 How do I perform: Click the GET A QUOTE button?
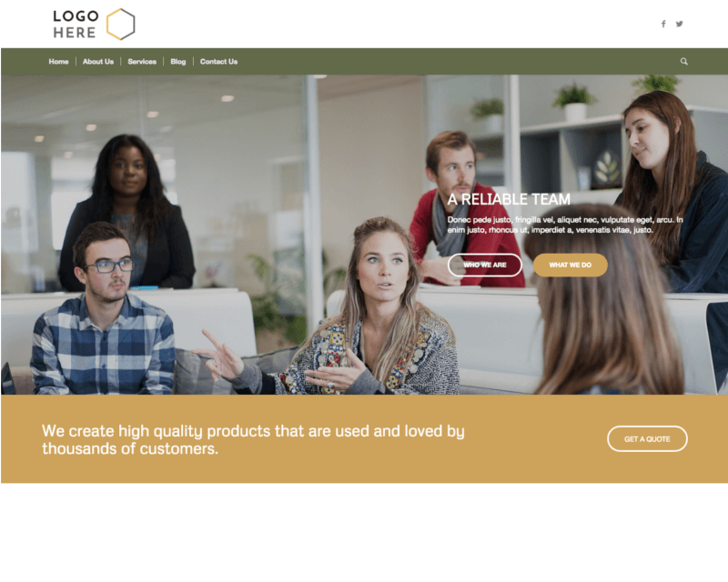click(x=647, y=439)
